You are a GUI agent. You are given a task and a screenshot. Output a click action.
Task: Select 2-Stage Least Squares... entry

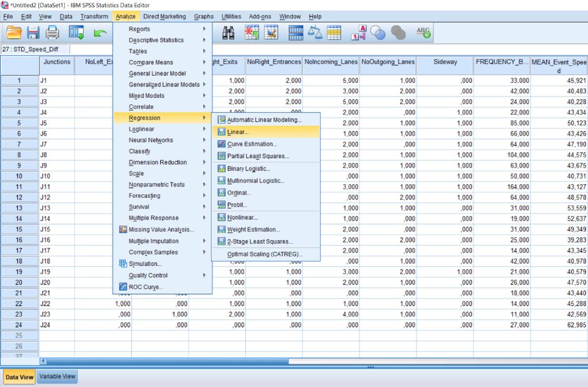266,242
